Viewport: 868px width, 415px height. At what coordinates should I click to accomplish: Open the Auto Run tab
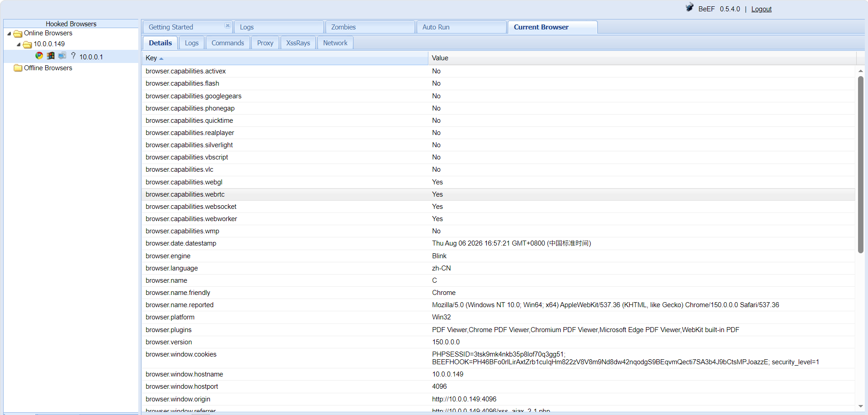coord(461,27)
